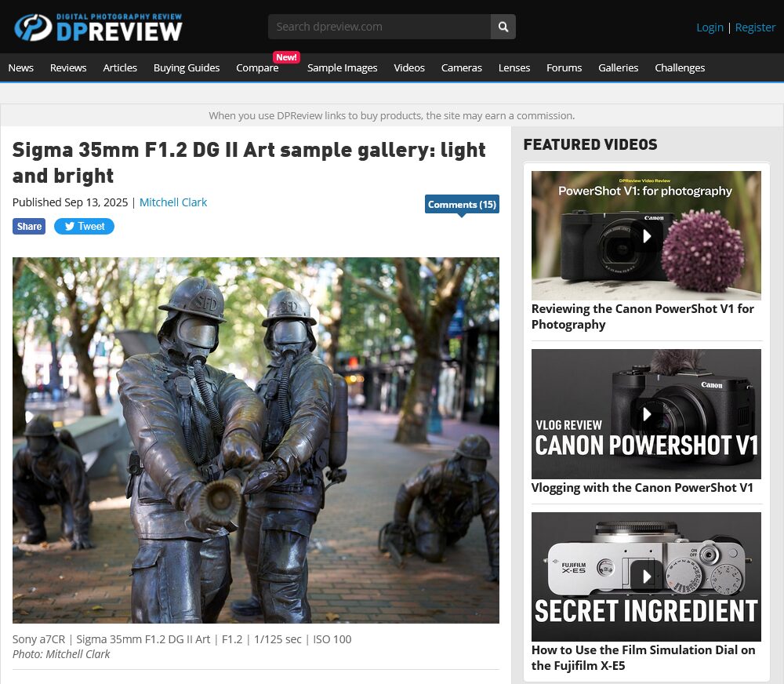Open the Challenges menu item
The image size is (784, 684).
(680, 67)
